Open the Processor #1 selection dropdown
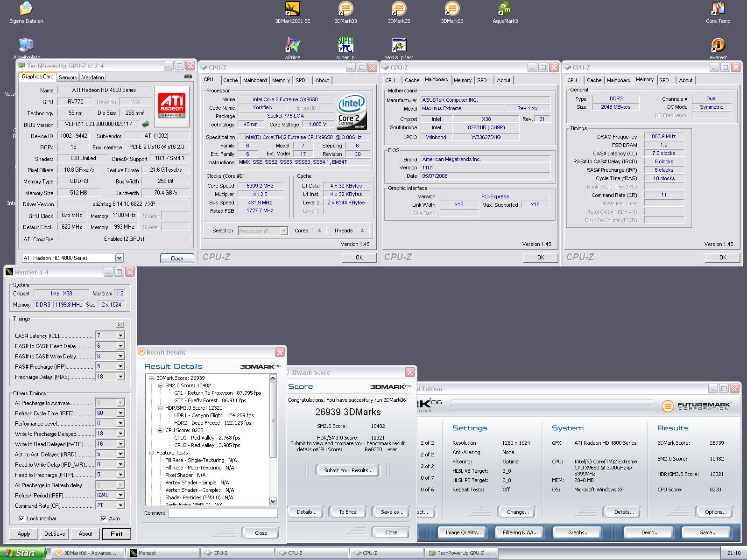This screenshot has width=747, height=560. [283, 231]
